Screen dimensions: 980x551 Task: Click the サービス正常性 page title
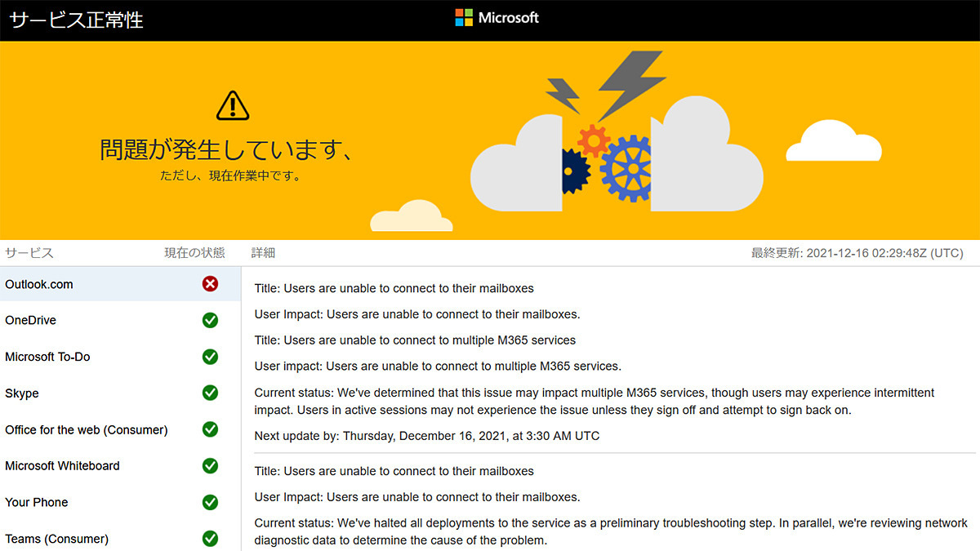(77, 20)
